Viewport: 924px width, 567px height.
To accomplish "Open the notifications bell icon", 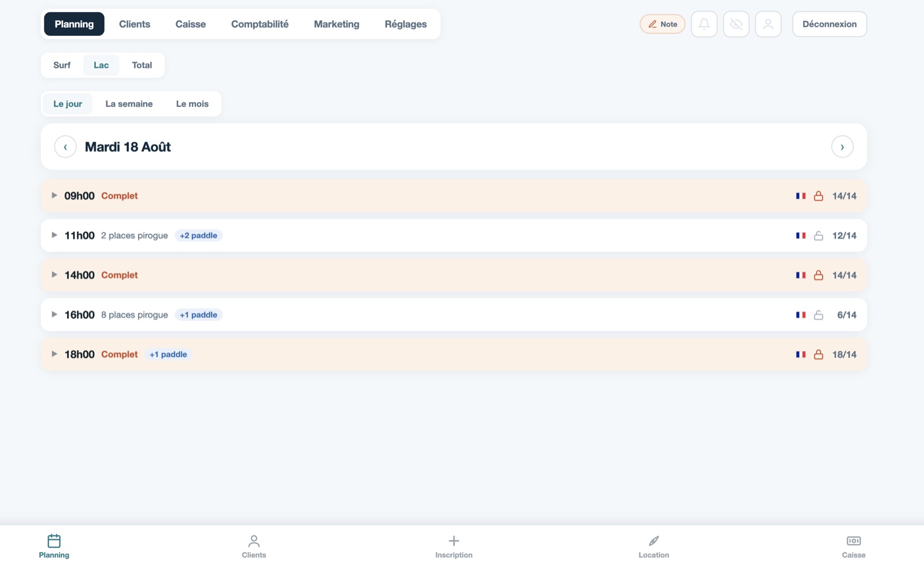I will pyautogui.click(x=704, y=24).
